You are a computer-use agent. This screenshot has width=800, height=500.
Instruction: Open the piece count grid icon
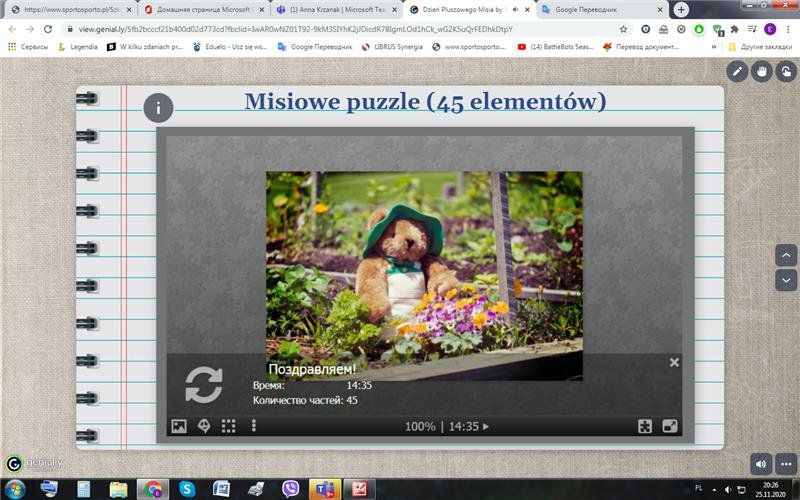(x=229, y=426)
